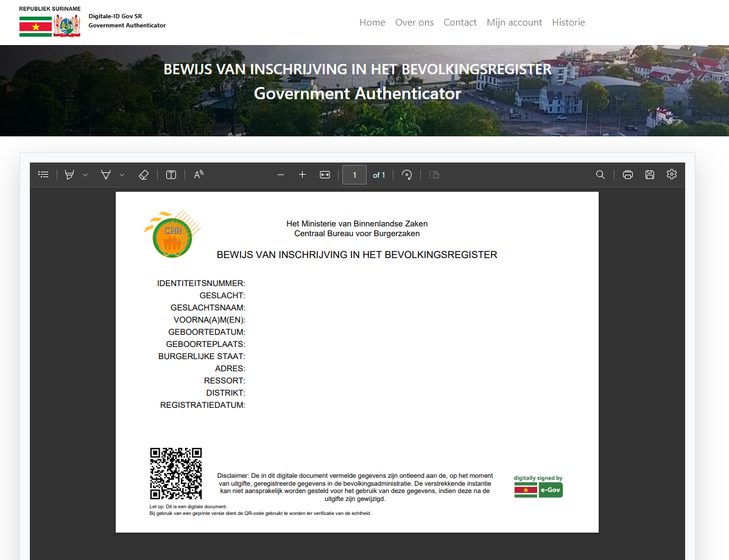Screen dimensions: 729x560
Task: Activate the Erase tool
Action: point(144,175)
